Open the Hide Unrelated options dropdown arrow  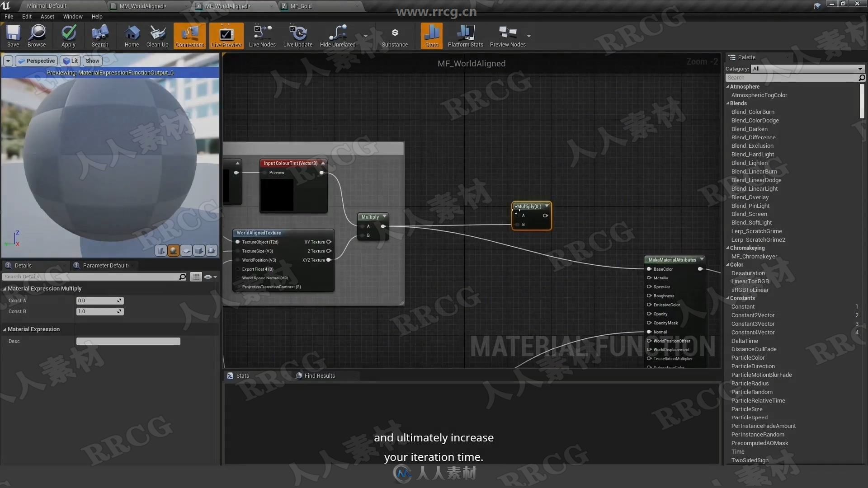[x=365, y=36]
